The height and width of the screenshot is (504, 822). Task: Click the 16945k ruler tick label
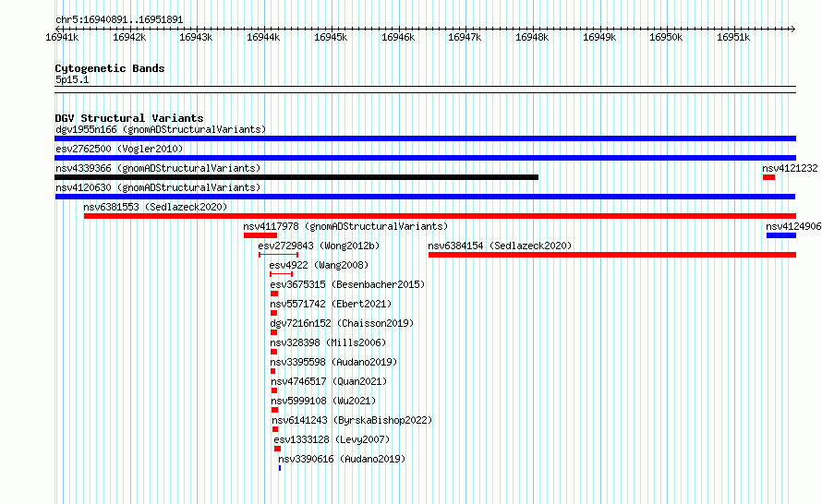coord(331,37)
